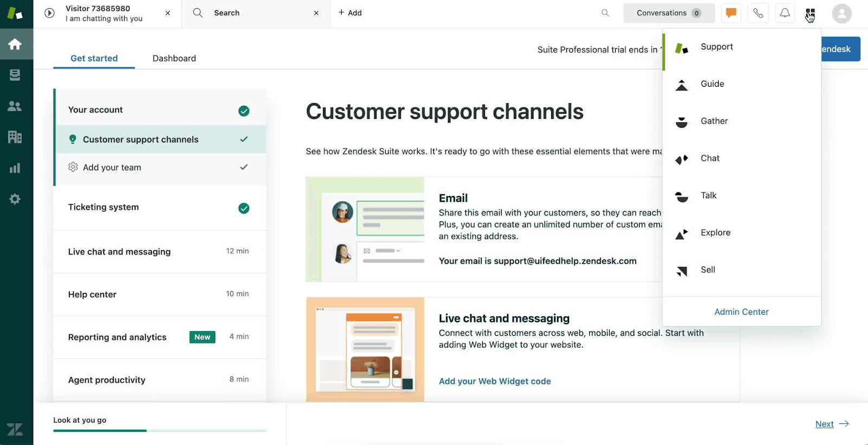Click the blue Zendesk button behind menu

tap(840, 49)
